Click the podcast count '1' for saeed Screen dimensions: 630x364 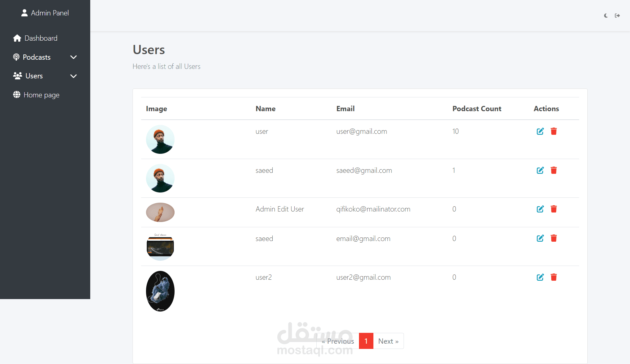point(454,170)
